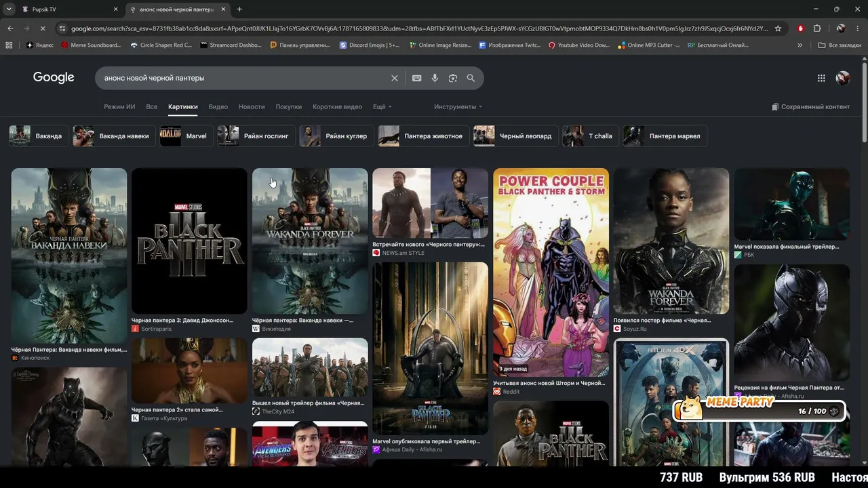868x488 pixels.
Task: Filter images by 'Ваканда' chip
Action: pos(38,136)
